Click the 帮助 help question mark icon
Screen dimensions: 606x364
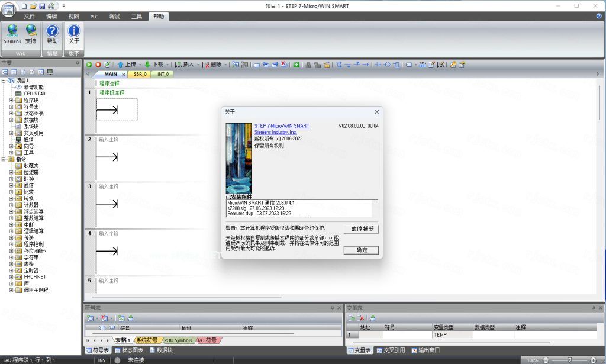[52, 34]
